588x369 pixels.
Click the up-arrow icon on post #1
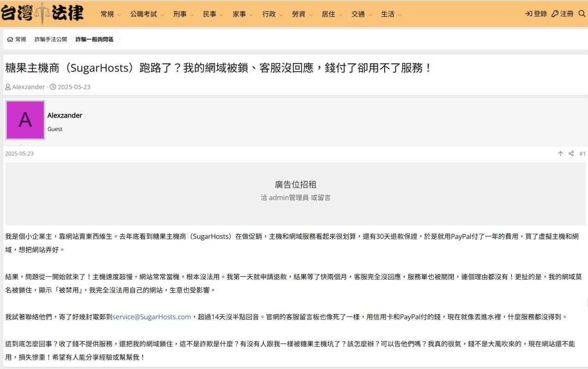click(560, 154)
